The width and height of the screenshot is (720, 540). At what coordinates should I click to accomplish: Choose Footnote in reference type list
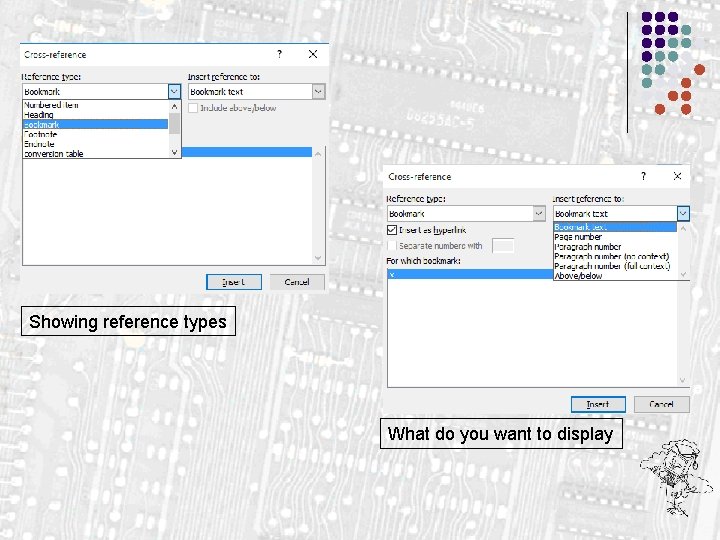(x=96, y=134)
